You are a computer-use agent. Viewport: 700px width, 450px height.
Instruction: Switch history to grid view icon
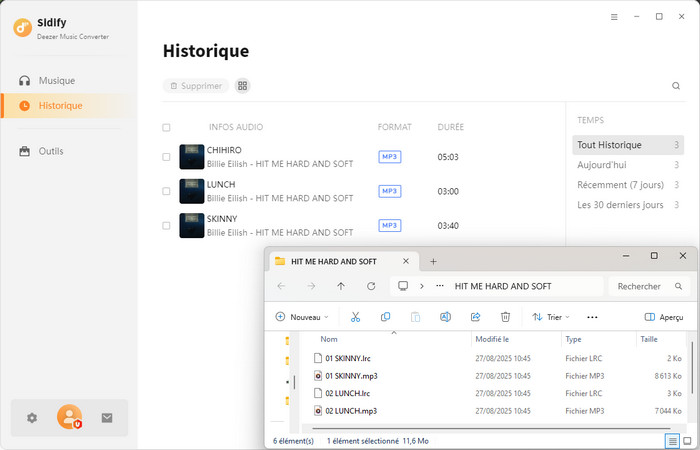[x=243, y=86]
